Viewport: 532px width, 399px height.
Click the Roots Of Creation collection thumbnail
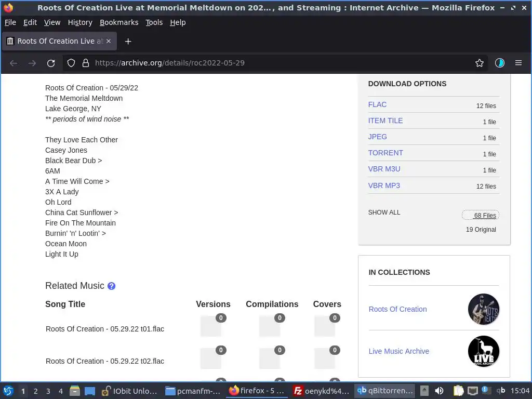[x=484, y=309]
